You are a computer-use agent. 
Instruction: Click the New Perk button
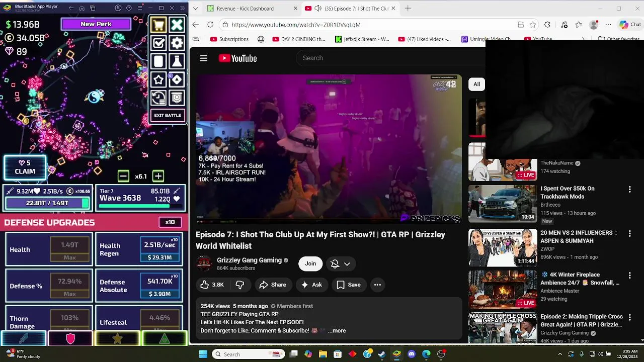[96, 24]
